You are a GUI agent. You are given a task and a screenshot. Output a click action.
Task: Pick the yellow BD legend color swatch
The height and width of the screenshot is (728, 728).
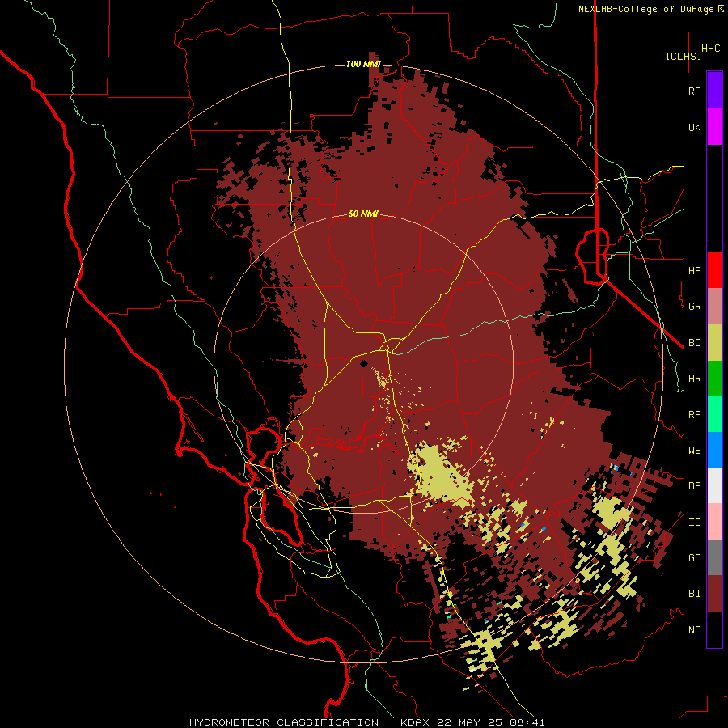714,343
